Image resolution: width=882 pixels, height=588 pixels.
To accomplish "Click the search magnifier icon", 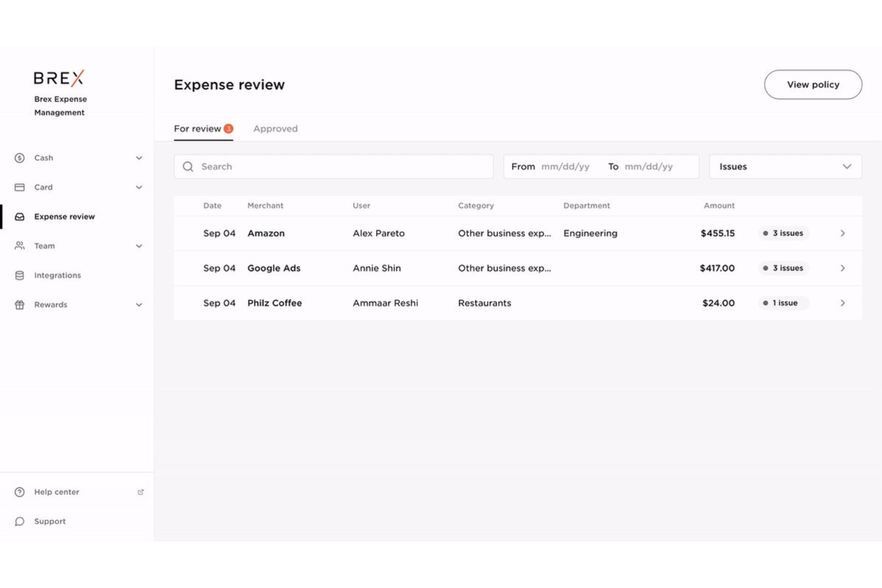I will pyautogui.click(x=188, y=167).
